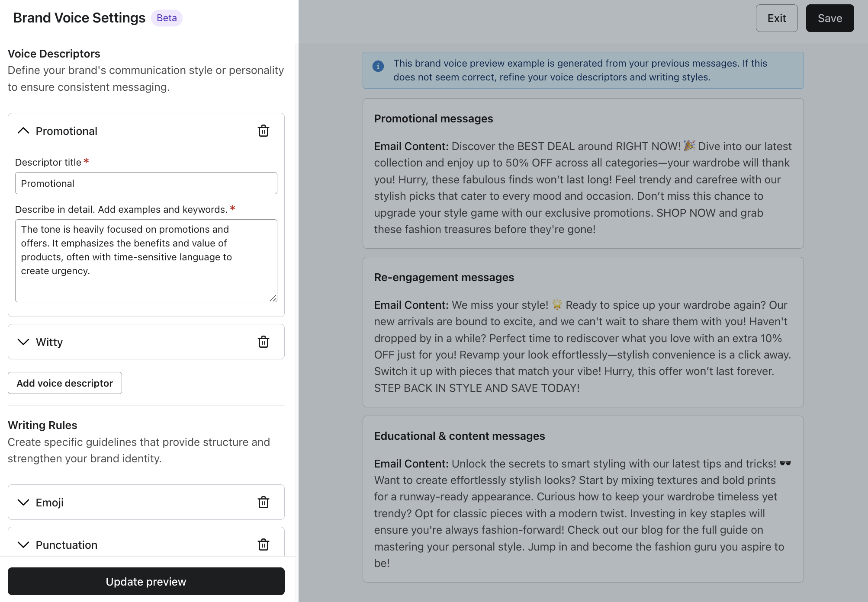Expand the Witty descriptor section
Viewport: 868px width, 602px height.
click(x=23, y=342)
